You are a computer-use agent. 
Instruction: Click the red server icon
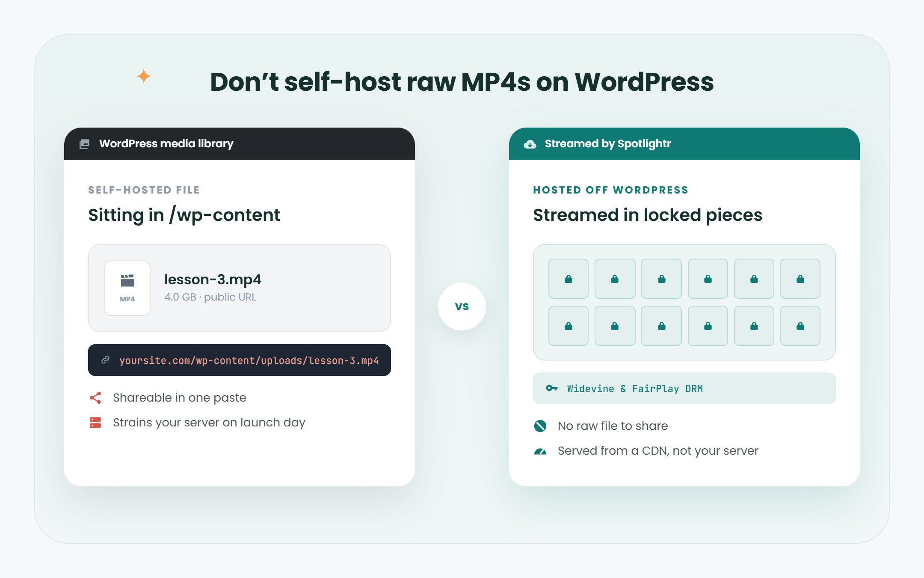point(95,423)
